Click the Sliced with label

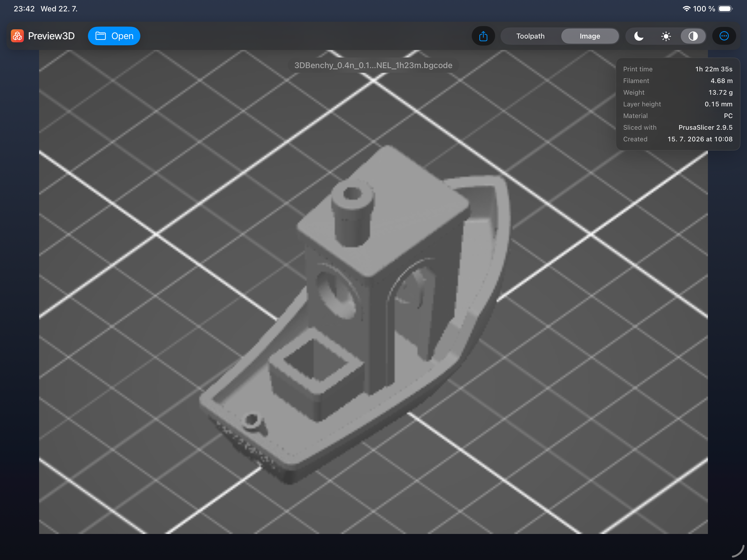[x=640, y=128]
